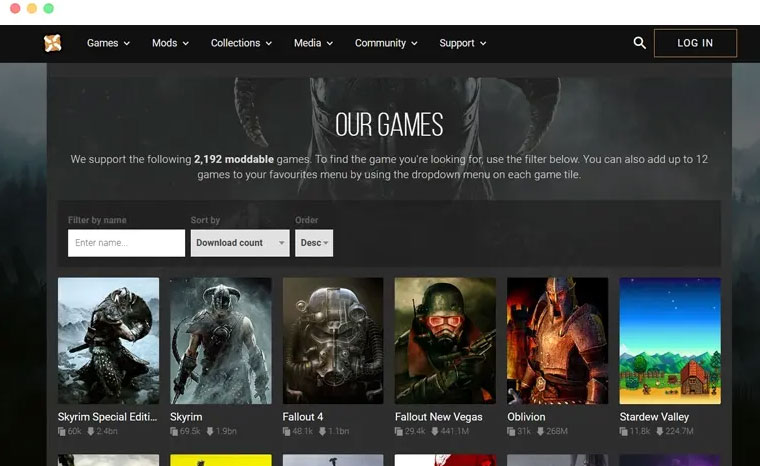Open the search magnifier icon

(x=639, y=43)
